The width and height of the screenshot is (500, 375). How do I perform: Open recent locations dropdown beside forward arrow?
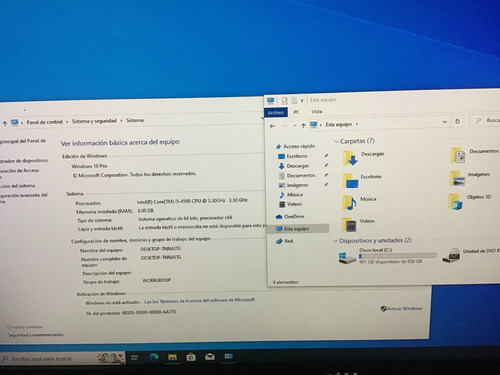click(295, 126)
